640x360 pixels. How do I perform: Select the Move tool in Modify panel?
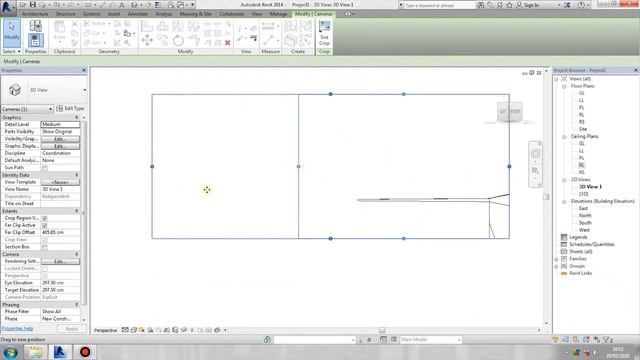click(x=147, y=40)
